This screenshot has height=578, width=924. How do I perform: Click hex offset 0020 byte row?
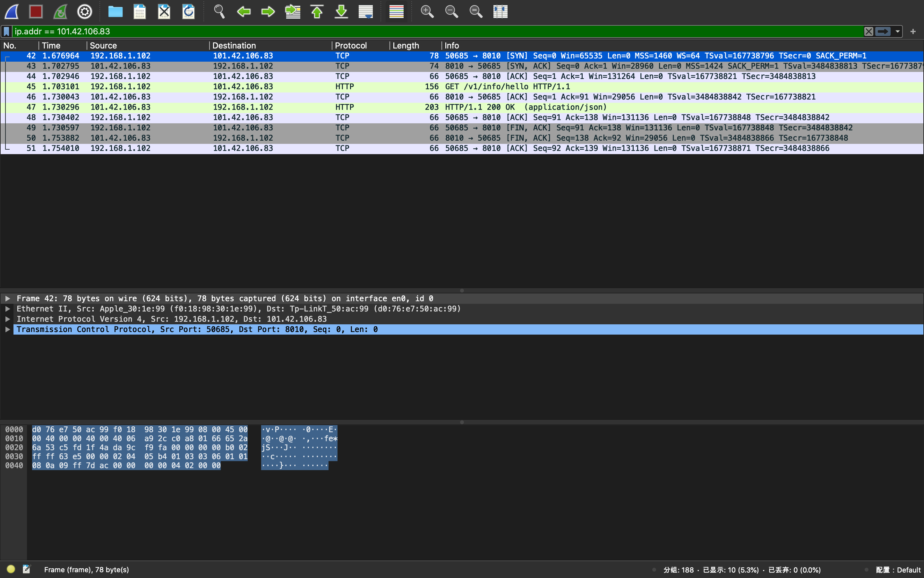[x=140, y=448]
